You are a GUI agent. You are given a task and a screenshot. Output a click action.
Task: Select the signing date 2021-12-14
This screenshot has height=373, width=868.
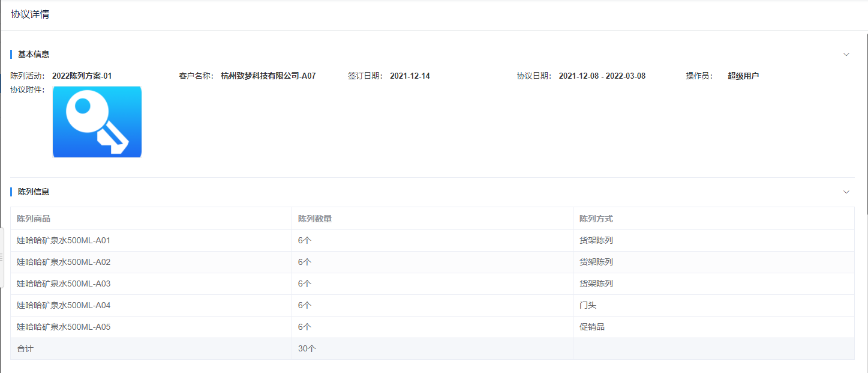[x=410, y=76]
